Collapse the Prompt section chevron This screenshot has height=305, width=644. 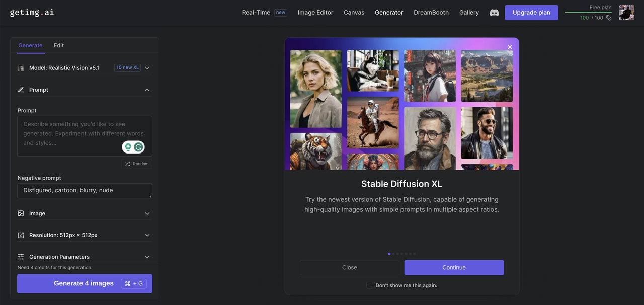[x=147, y=90]
